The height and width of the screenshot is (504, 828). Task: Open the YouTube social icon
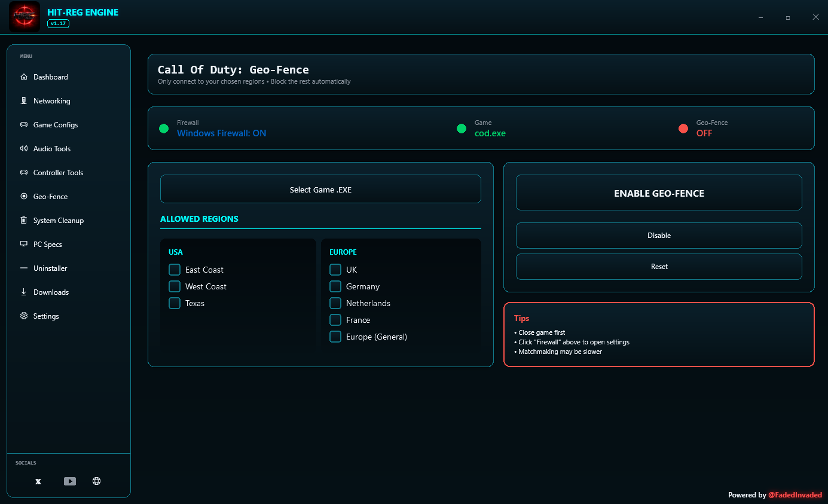point(70,481)
